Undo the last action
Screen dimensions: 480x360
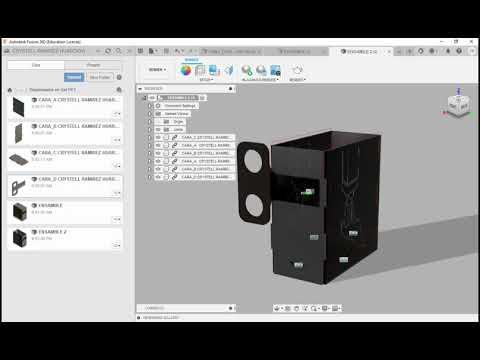(x=179, y=51)
